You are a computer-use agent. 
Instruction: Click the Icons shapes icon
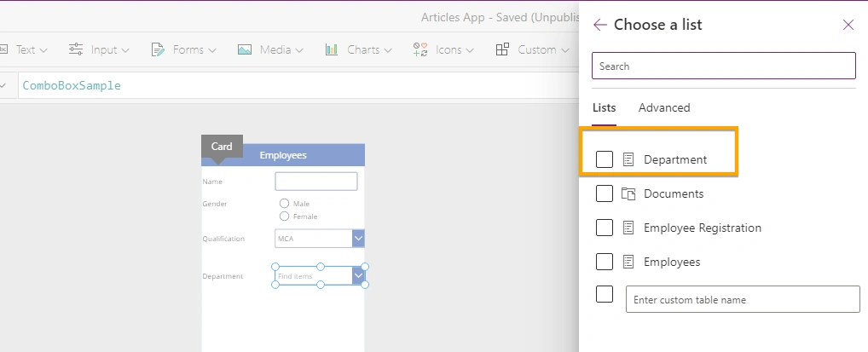coord(420,49)
